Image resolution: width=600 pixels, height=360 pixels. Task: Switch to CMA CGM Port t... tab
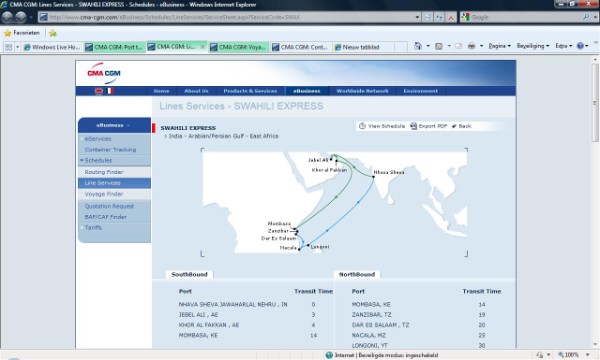click(114, 47)
